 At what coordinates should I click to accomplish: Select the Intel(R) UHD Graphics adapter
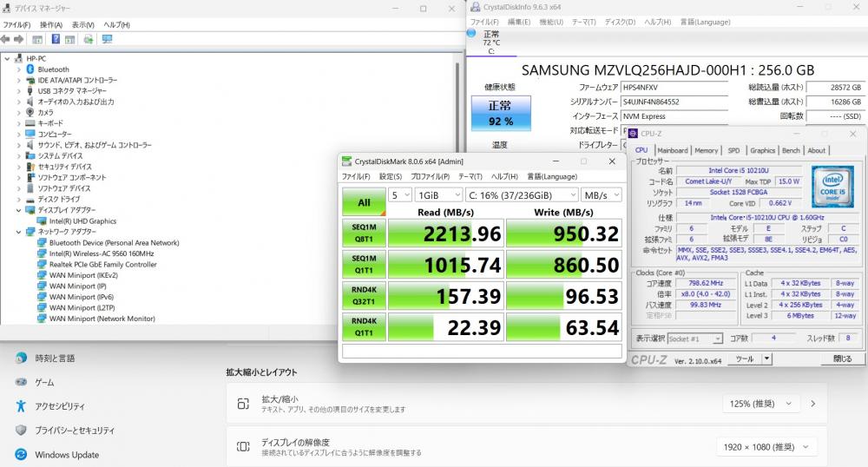coord(82,220)
